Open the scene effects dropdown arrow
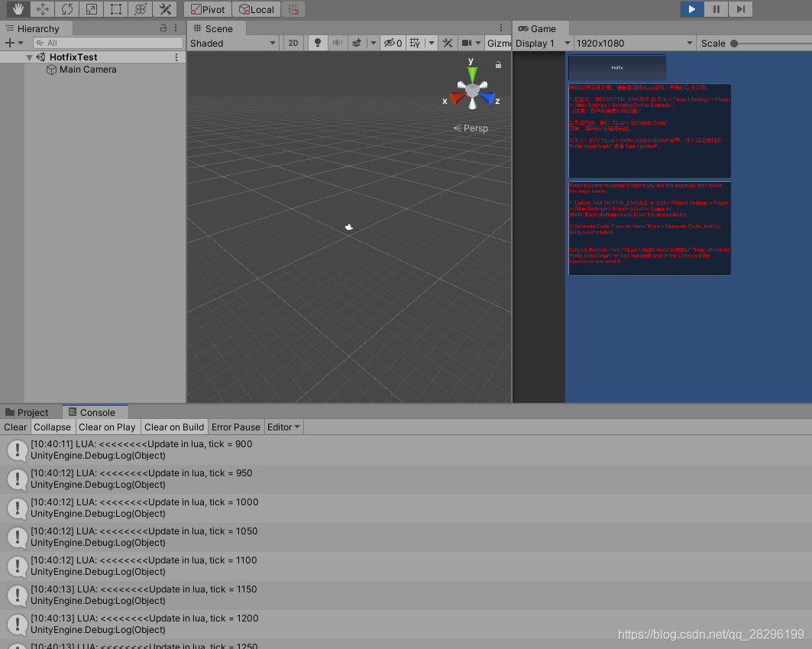Viewport: 812px width, 649px height. 374,44
